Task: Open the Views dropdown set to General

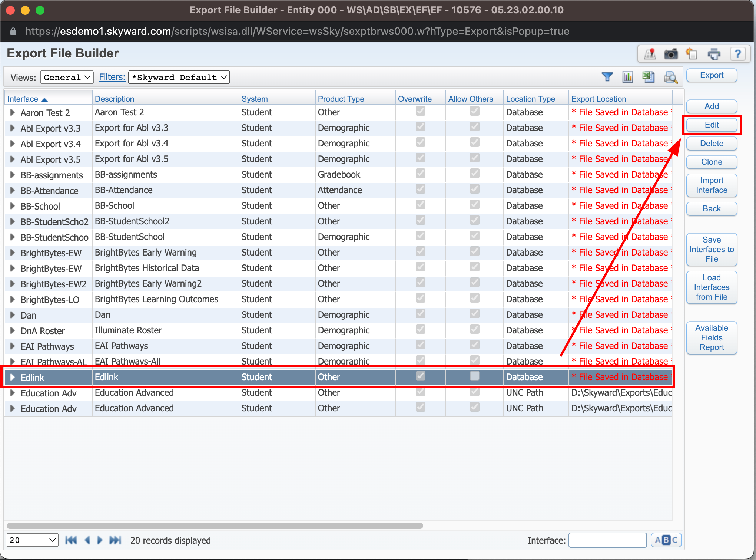Action: click(67, 77)
